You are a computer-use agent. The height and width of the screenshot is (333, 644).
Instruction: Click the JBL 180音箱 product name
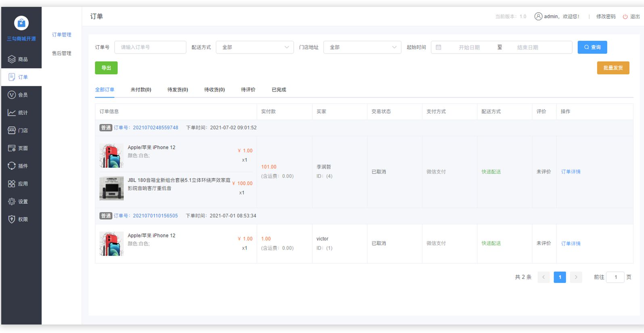click(x=179, y=184)
